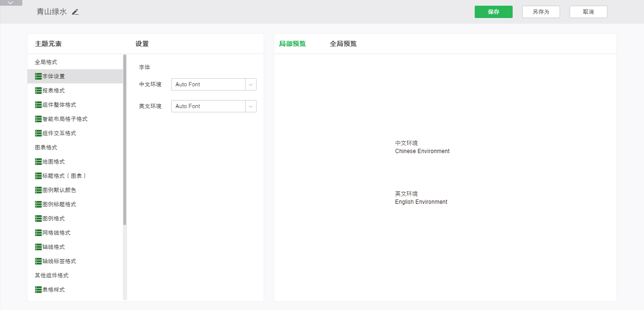Click the 另存为 button
The height and width of the screenshot is (310, 644).
point(541,12)
